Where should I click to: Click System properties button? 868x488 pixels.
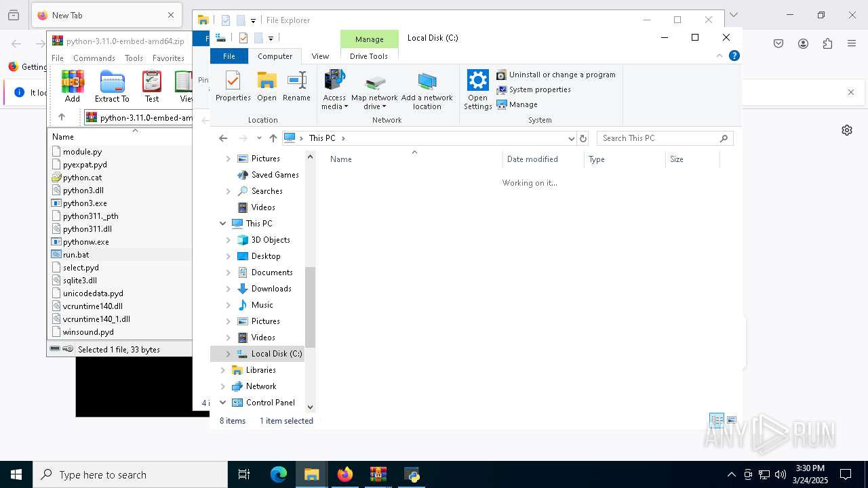coord(534,89)
